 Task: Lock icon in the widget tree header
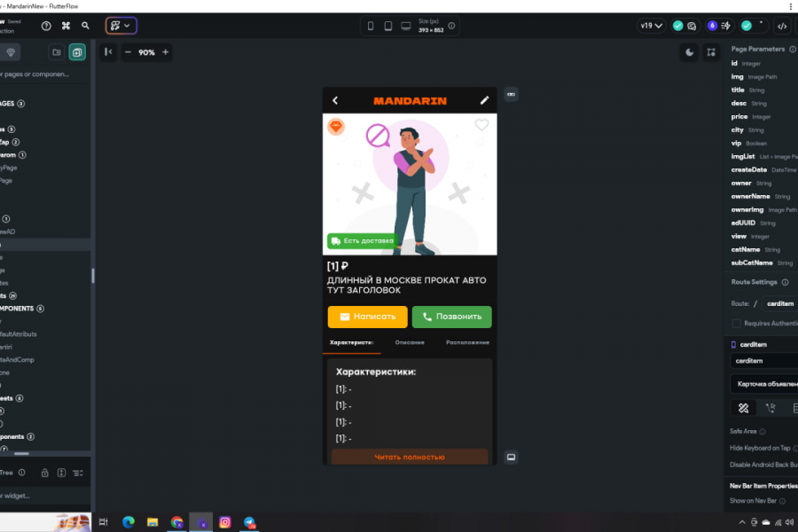click(45, 473)
